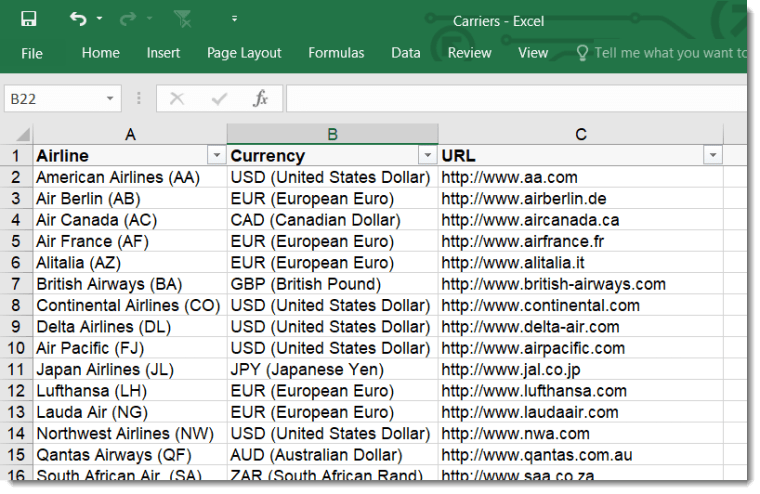The width and height of the screenshot is (760, 494).
Task: Click the http://www.jal.co.jp link
Action: 510,369
